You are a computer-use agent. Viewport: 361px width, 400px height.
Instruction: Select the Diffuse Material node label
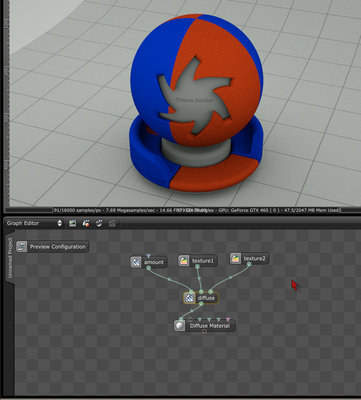(x=210, y=326)
